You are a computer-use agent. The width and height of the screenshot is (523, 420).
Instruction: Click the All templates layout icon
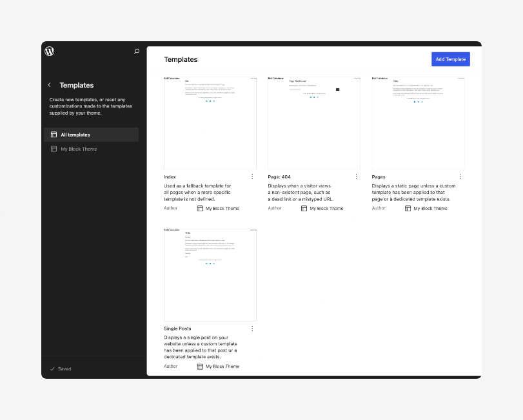(54, 135)
